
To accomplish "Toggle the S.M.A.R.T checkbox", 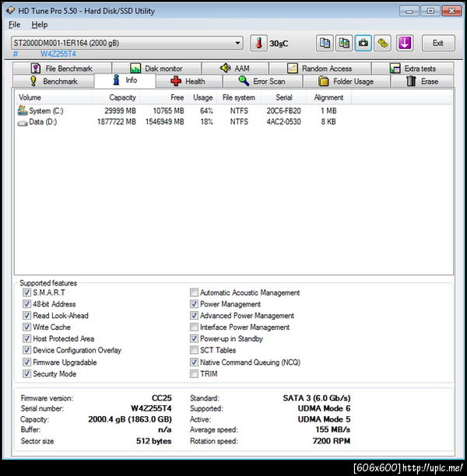I will click(x=26, y=292).
